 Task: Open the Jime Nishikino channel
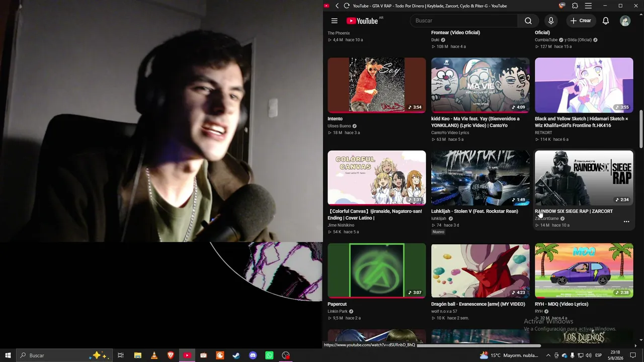tap(341, 225)
